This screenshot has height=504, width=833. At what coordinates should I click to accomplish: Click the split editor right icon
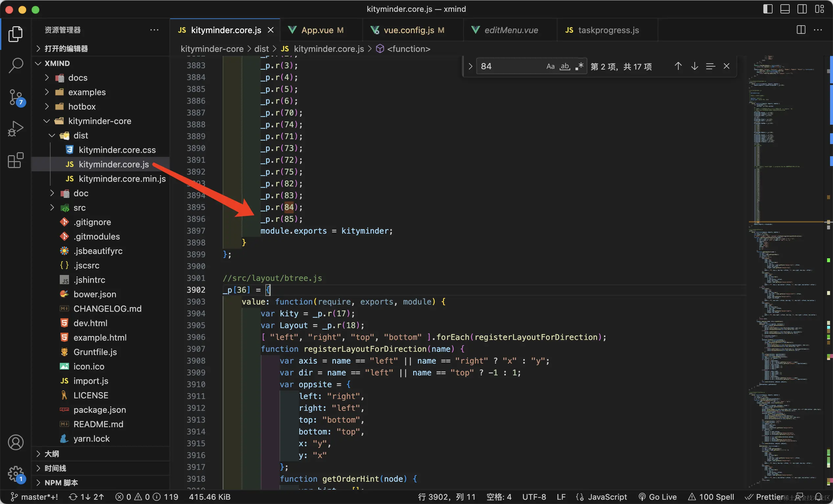[801, 30]
